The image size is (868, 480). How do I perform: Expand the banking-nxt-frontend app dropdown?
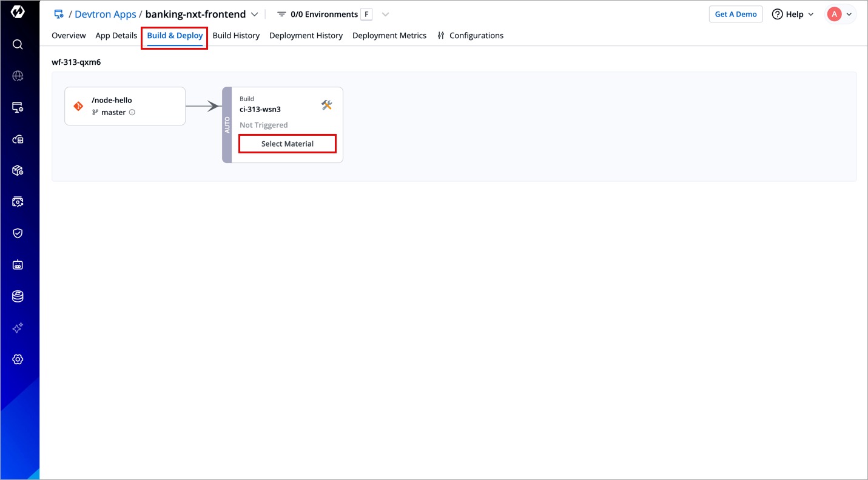(x=255, y=15)
